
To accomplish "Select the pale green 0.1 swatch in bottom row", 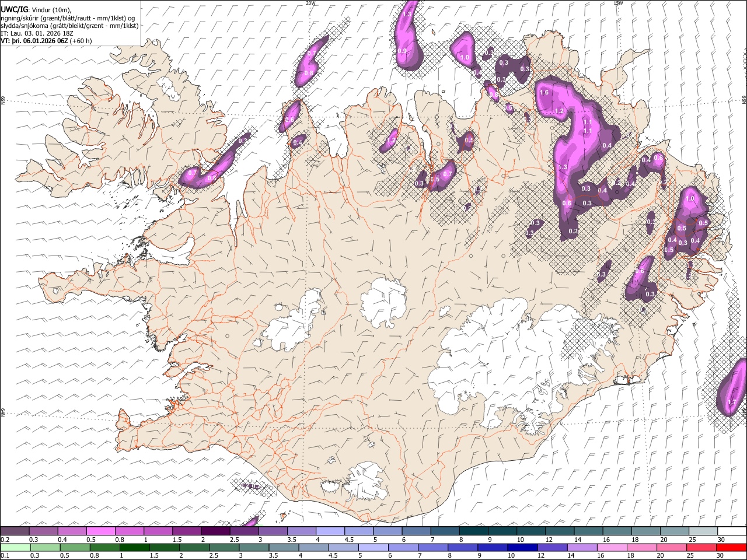I will point(15,547).
